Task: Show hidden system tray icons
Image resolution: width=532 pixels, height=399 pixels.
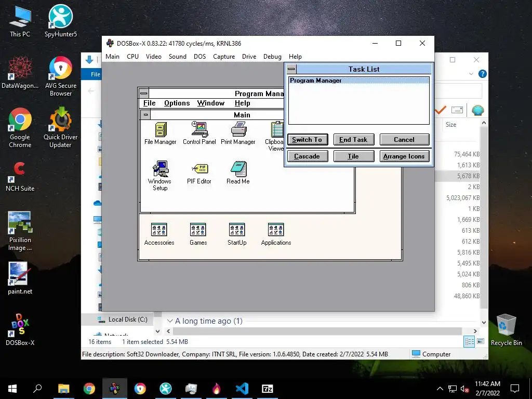Action: pos(440,389)
